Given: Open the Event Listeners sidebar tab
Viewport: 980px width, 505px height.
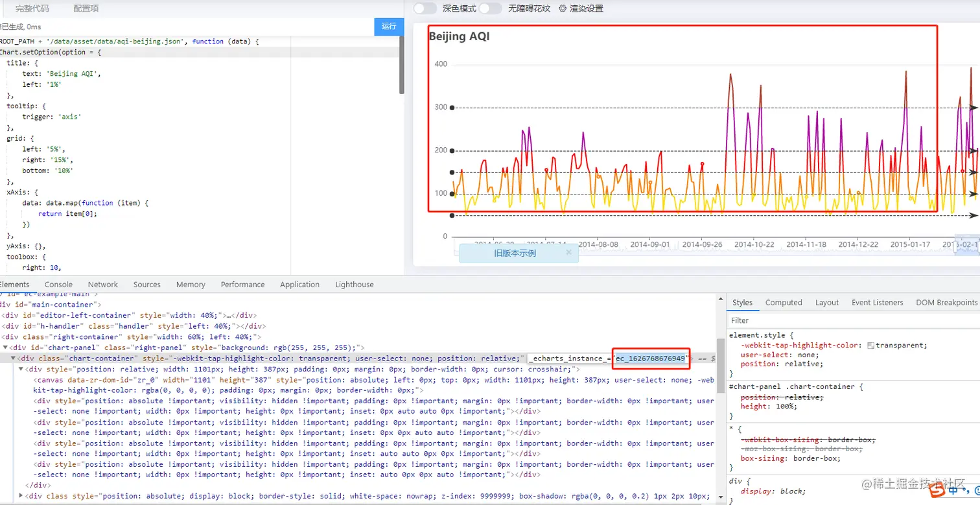Looking at the screenshot, I should (877, 303).
